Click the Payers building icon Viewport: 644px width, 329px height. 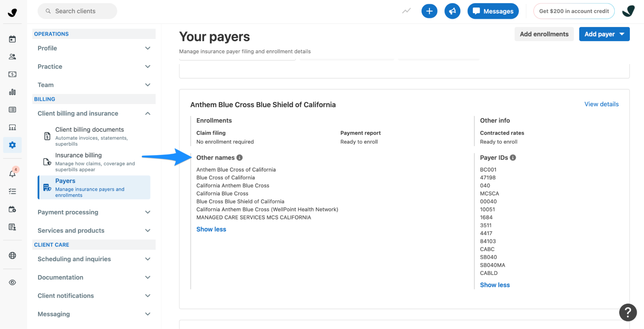point(47,187)
